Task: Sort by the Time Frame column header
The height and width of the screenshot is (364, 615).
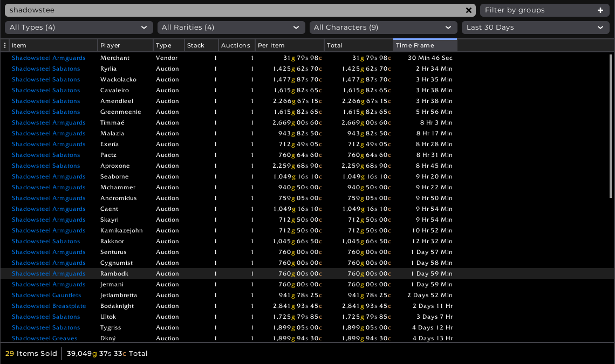Action: point(425,45)
